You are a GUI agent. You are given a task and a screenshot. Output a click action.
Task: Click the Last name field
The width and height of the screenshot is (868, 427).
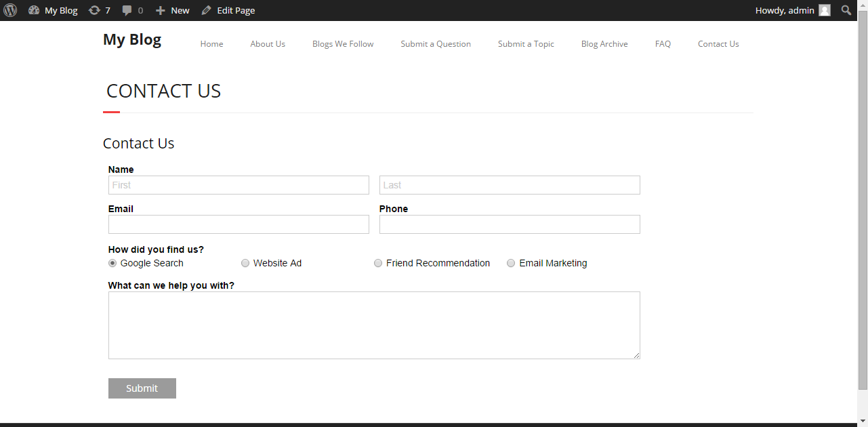coord(510,185)
